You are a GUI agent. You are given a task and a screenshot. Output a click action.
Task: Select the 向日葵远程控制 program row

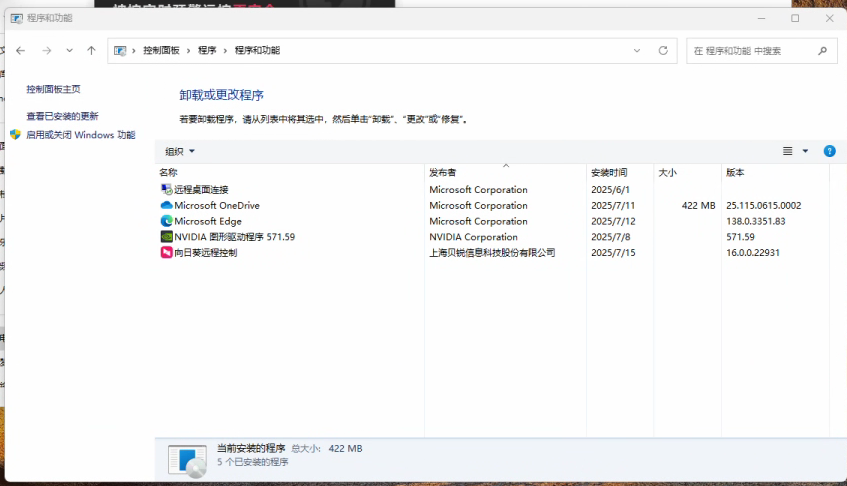click(492, 253)
